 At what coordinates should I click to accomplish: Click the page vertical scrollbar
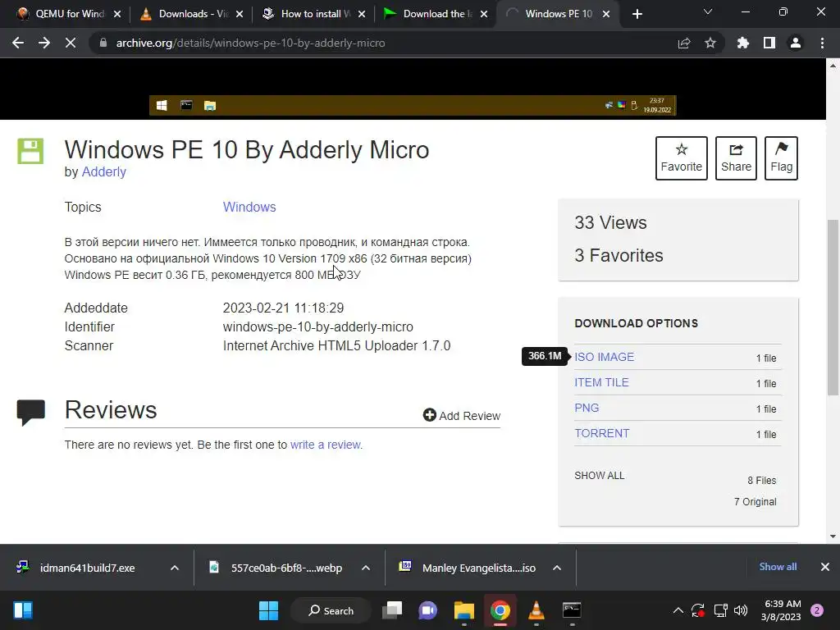(833, 308)
